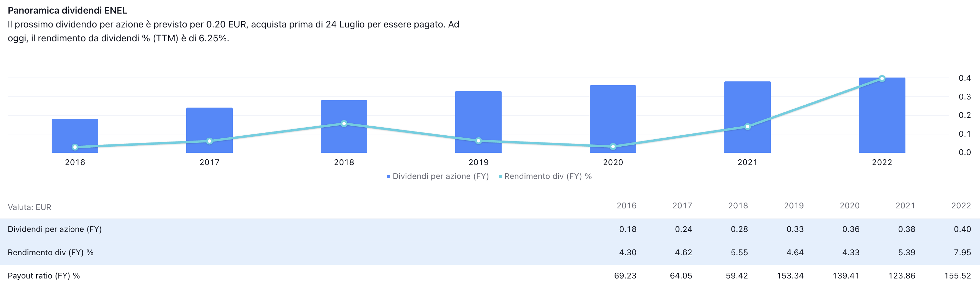
Task: Click the 2022 yield line data point
Action: pyautogui.click(x=882, y=79)
